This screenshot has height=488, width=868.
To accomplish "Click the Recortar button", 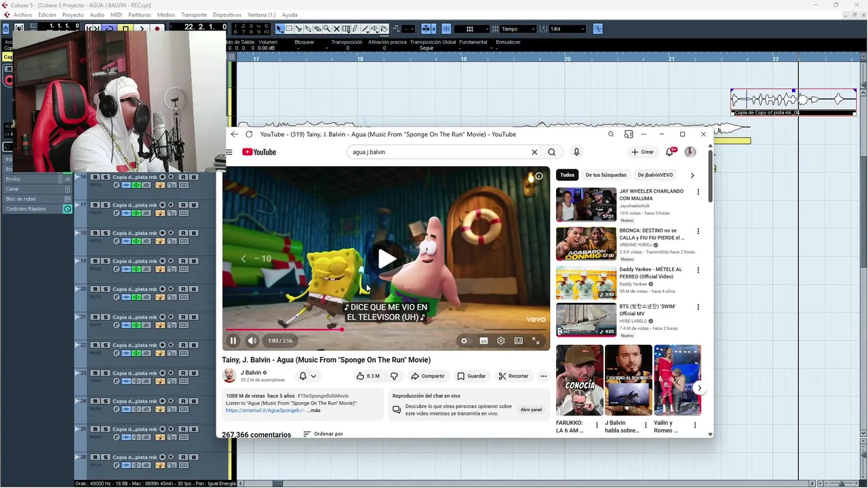I will point(513,376).
